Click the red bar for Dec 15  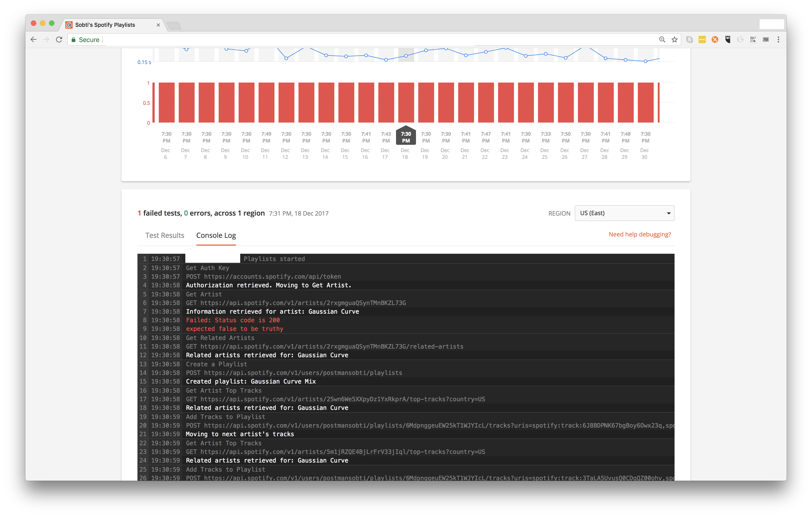point(346,102)
